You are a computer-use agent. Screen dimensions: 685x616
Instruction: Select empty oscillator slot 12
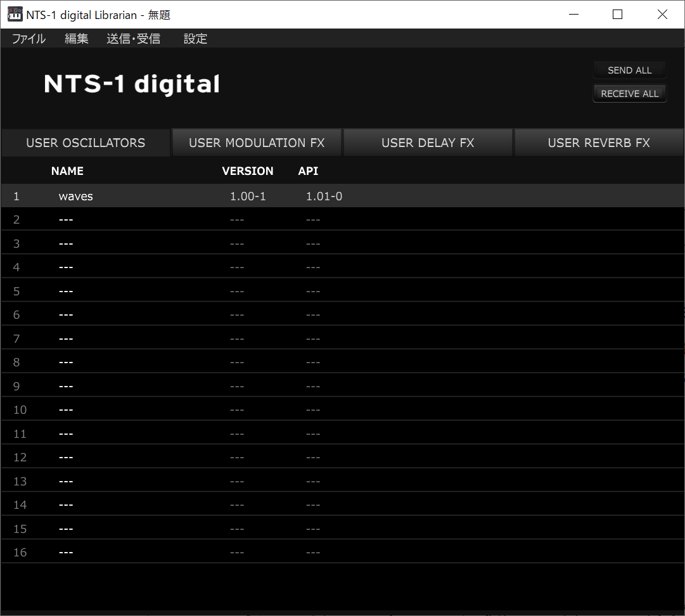(x=342, y=458)
